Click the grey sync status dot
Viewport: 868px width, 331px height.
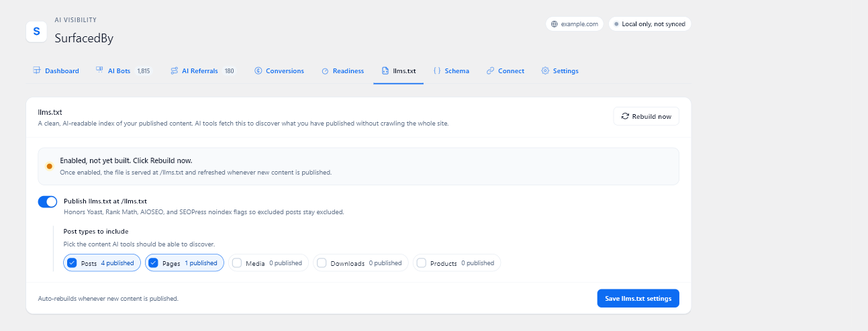point(616,24)
